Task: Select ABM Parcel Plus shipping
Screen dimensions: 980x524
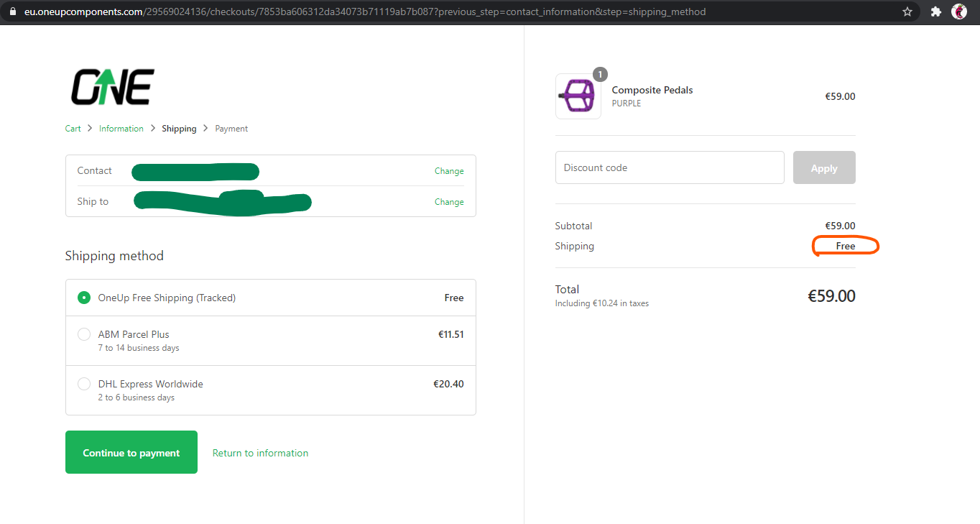Action: point(84,334)
